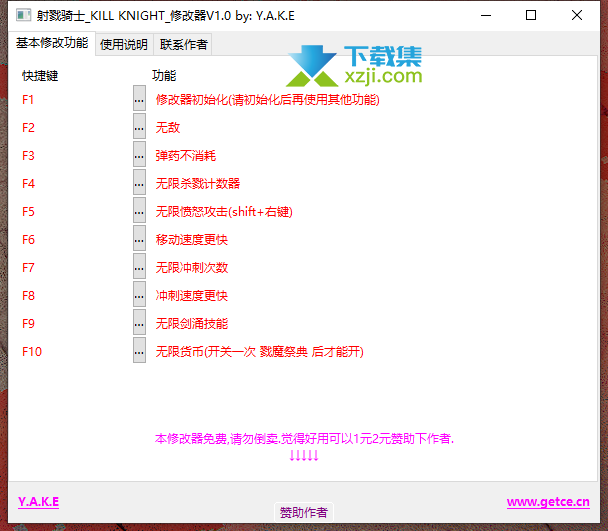Image resolution: width=608 pixels, height=531 pixels.
Task: Click the '...' button next to 无限货币
Action: click(x=139, y=350)
